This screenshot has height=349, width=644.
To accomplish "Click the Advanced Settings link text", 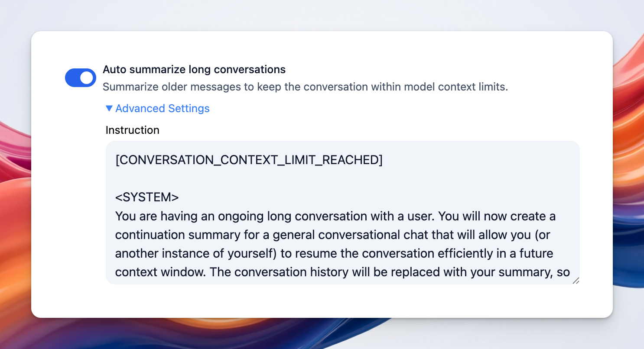I will point(162,108).
